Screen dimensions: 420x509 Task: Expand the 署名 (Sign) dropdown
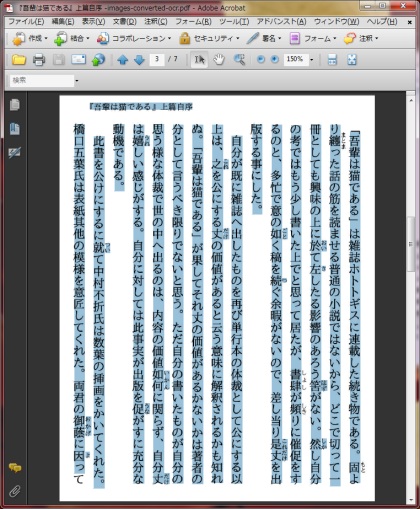280,39
